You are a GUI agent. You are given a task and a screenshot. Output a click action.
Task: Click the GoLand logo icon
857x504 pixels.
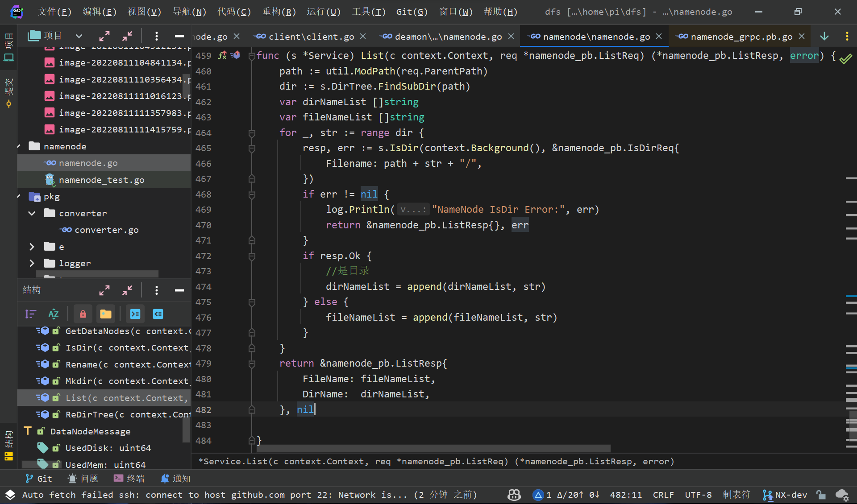click(x=17, y=12)
